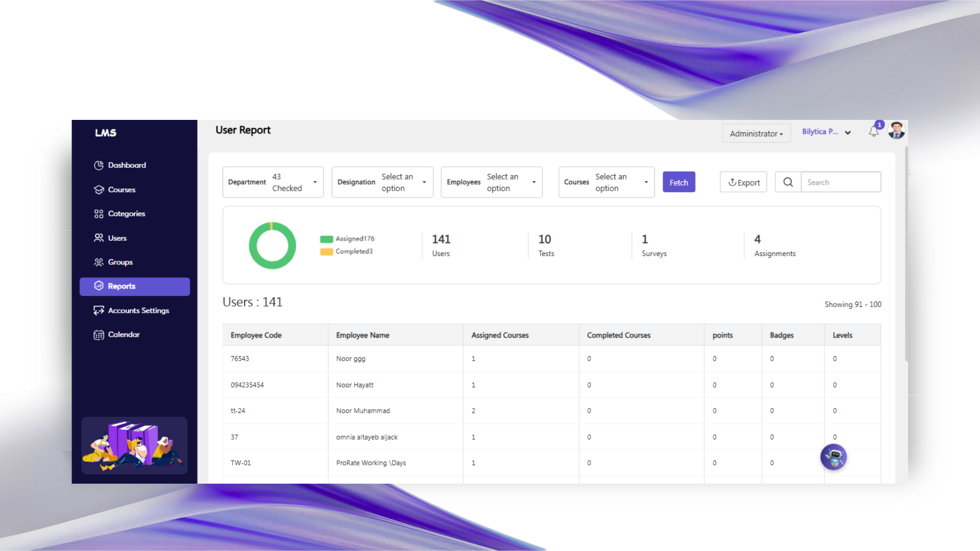Viewport: 980px width, 551px height.
Task: Click the Categories grid icon
Action: (x=99, y=214)
